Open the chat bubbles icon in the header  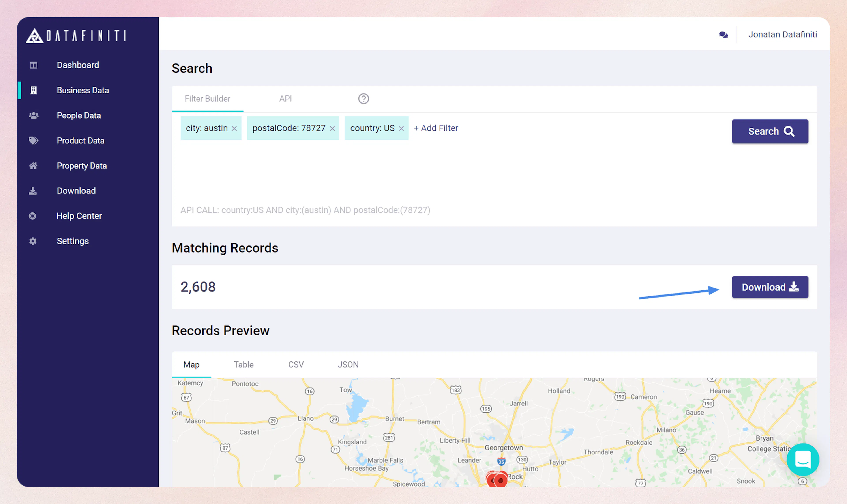723,34
